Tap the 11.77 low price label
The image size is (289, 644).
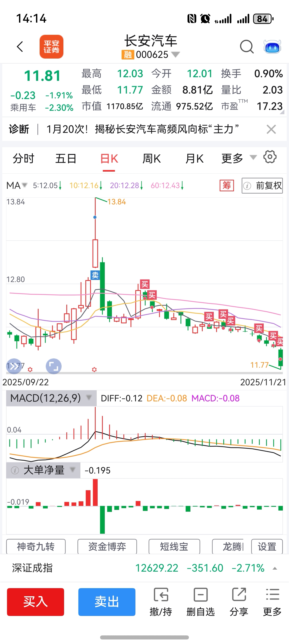pos(260,365)
